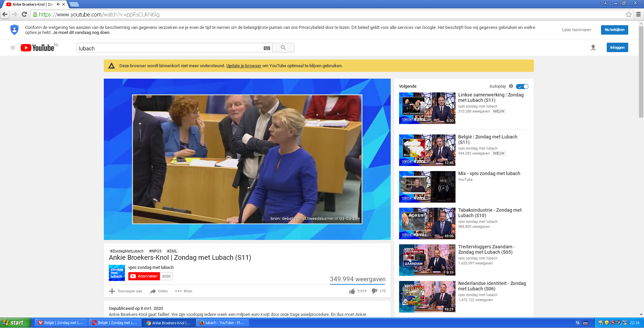Click the Nu bekijken privacy button
The height and width of the screenshot is (328, 644).
point(614,30)
